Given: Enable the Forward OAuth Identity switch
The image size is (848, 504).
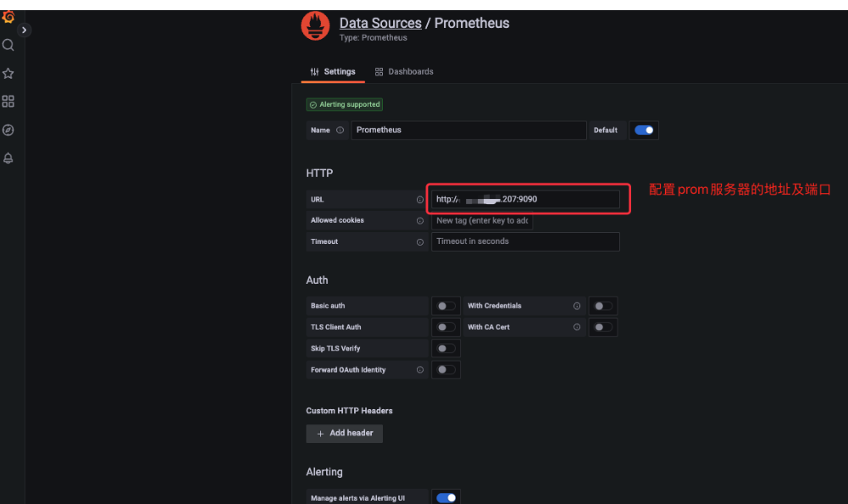Looking at the screenshot, I should [446, 370].
